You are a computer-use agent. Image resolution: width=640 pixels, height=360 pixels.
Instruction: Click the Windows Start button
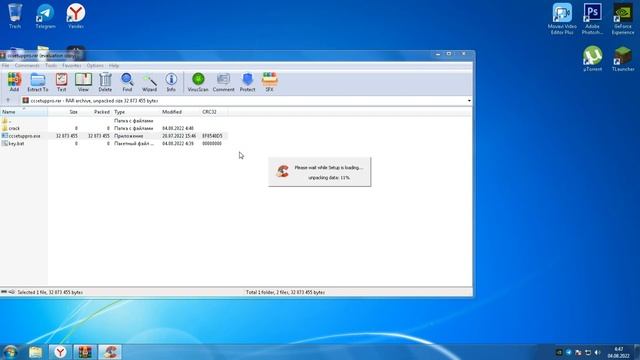pos(10,352)
